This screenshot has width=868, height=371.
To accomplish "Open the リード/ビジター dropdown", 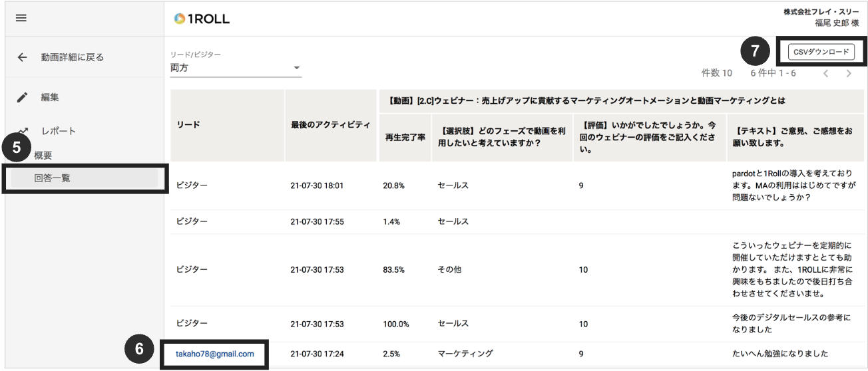I will [236, 68].
